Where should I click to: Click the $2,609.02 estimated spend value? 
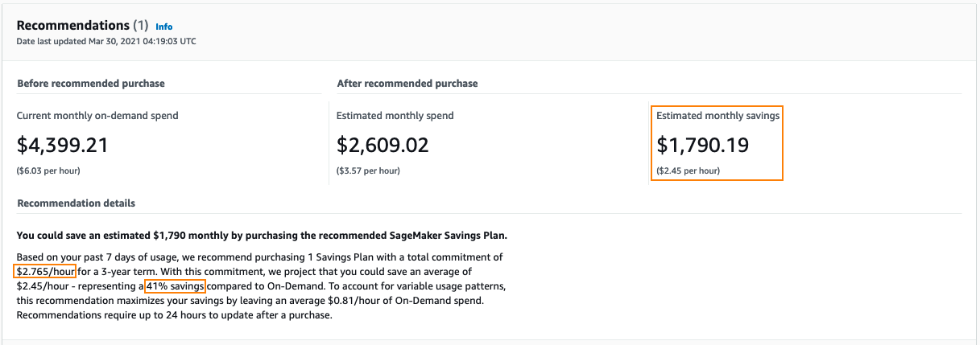pyautogui.click(x=382, y=145)
